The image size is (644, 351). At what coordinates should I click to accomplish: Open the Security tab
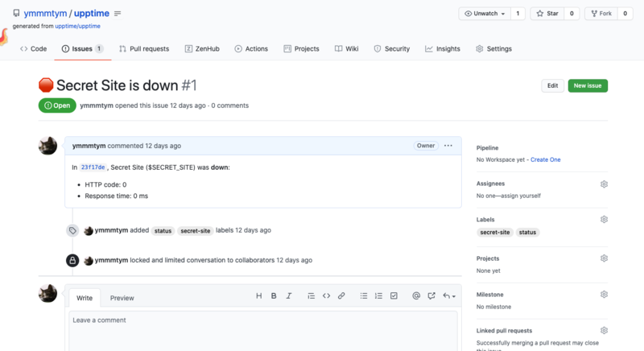tap(392, 49)
